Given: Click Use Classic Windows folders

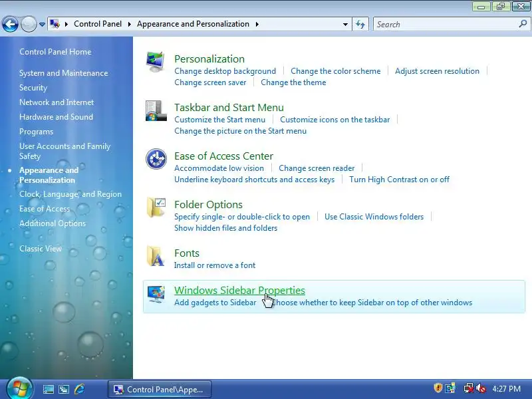Looking at the screenshot, I should pos(374,217).
